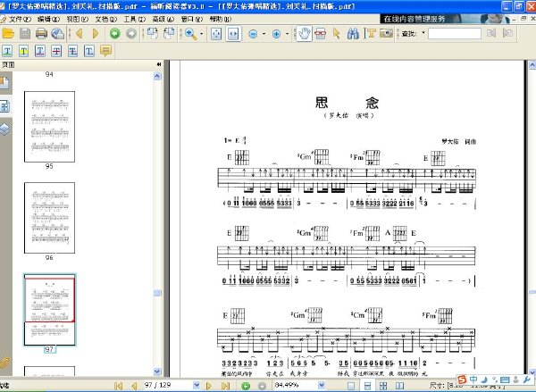Click the email document globe icon

click(58, 34)
